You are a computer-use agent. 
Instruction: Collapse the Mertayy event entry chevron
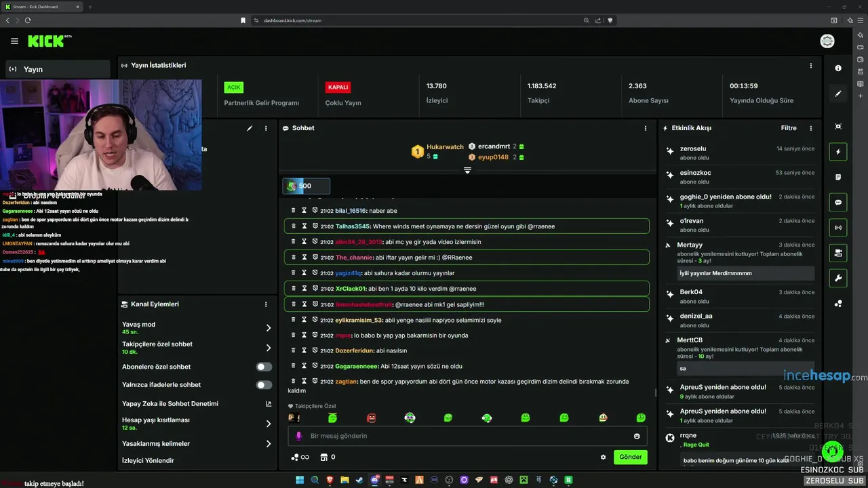coord(668,245)
